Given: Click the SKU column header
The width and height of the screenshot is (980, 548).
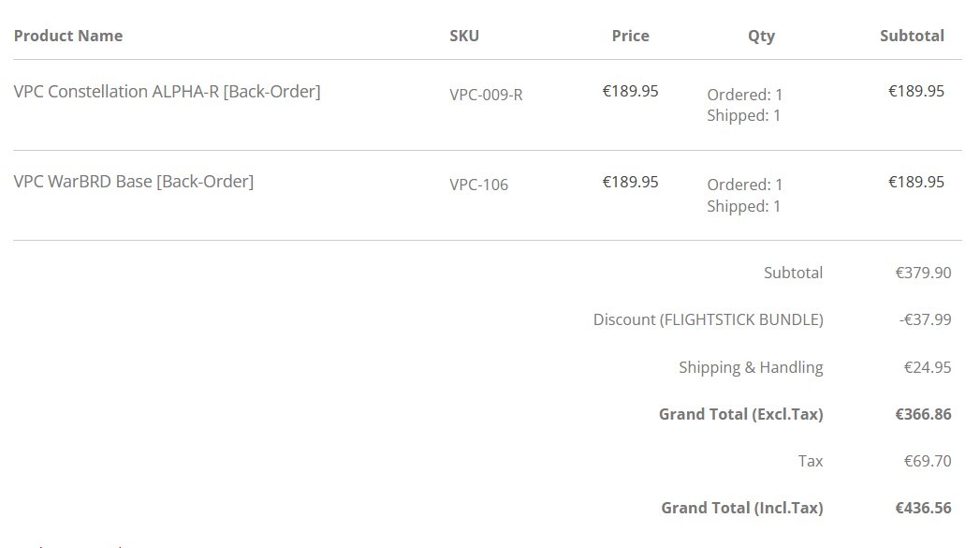Looking at the screenshot, I should 464,36.
